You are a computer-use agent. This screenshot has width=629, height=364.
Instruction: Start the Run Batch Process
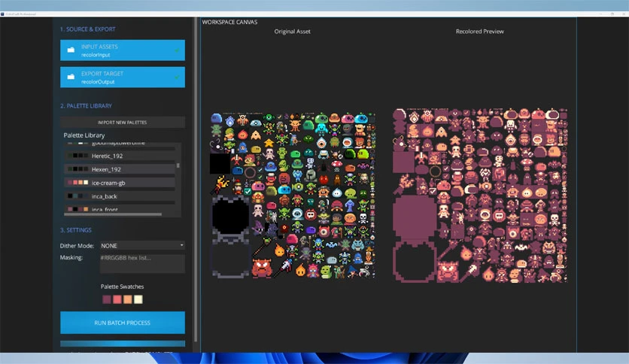tap(123, 323)
